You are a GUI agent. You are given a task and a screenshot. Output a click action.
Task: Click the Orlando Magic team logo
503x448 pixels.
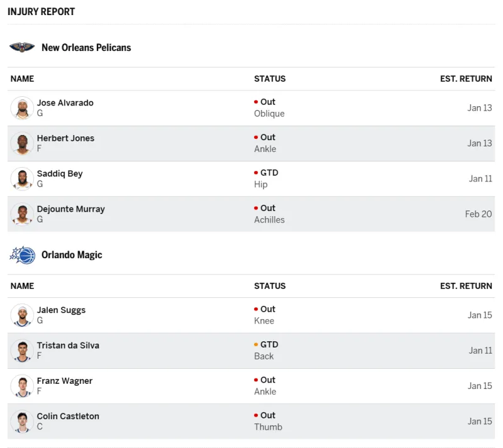(x=22, y=255)
